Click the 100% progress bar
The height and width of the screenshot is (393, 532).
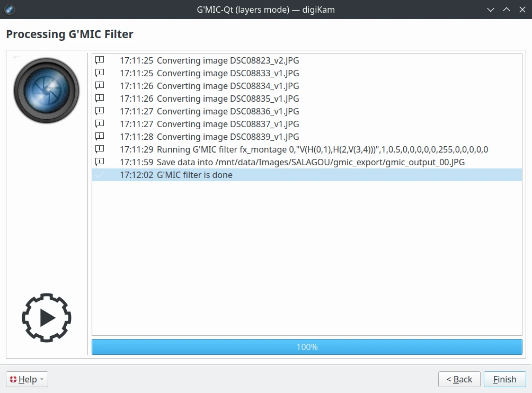(x=307, y=347)
